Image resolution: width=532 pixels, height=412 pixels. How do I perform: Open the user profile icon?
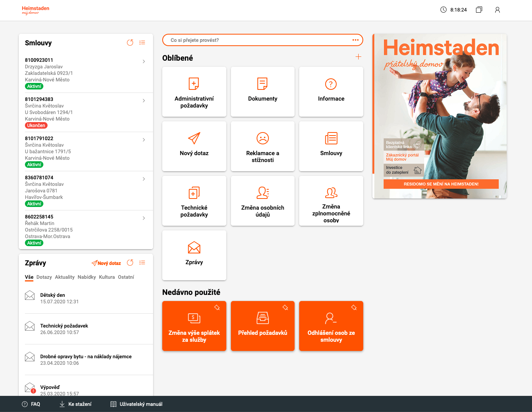[497, 10]
